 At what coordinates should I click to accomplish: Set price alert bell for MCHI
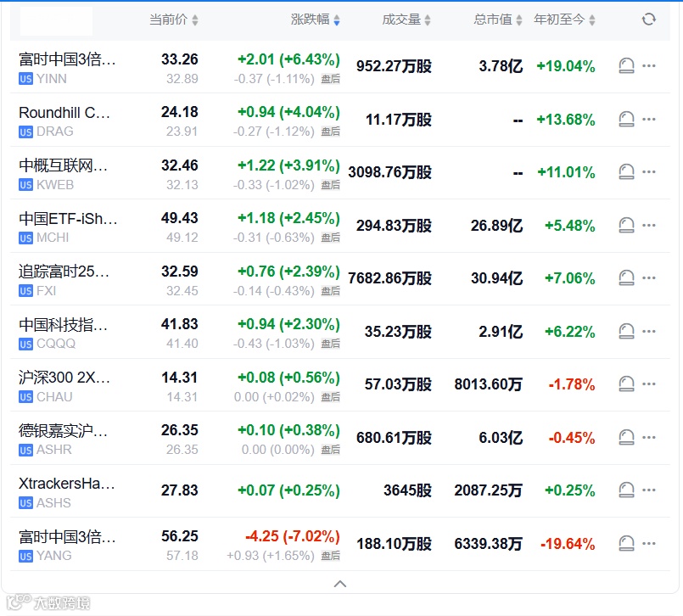coord(626,225)
